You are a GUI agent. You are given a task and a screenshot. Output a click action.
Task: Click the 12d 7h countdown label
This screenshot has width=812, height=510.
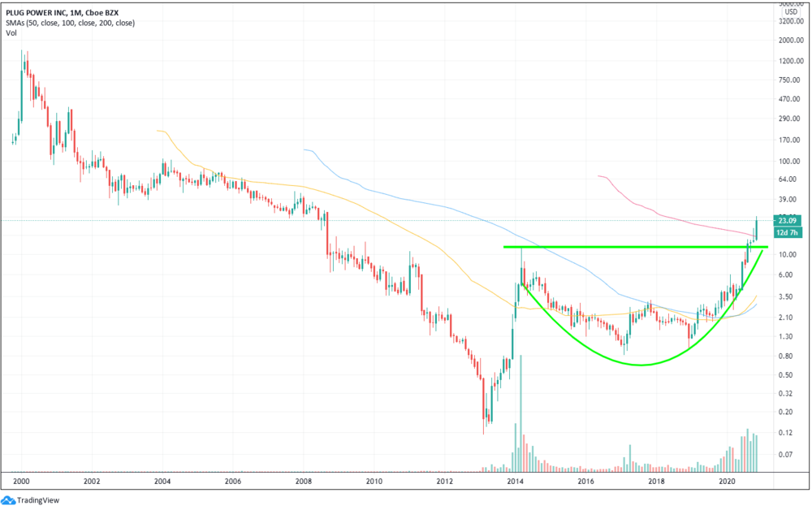[787, 232]
